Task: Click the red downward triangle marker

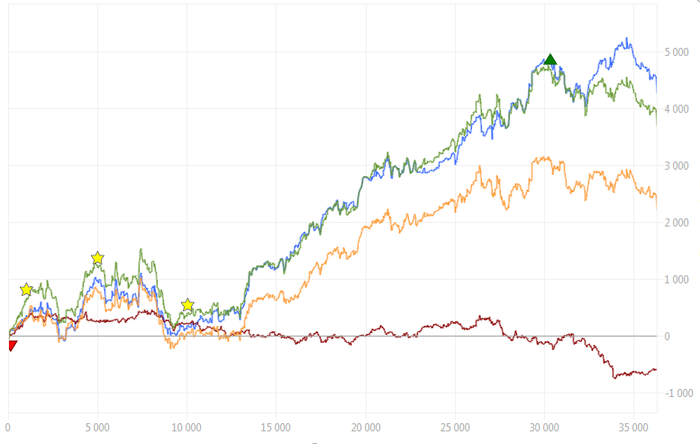Action: (12, 345)
